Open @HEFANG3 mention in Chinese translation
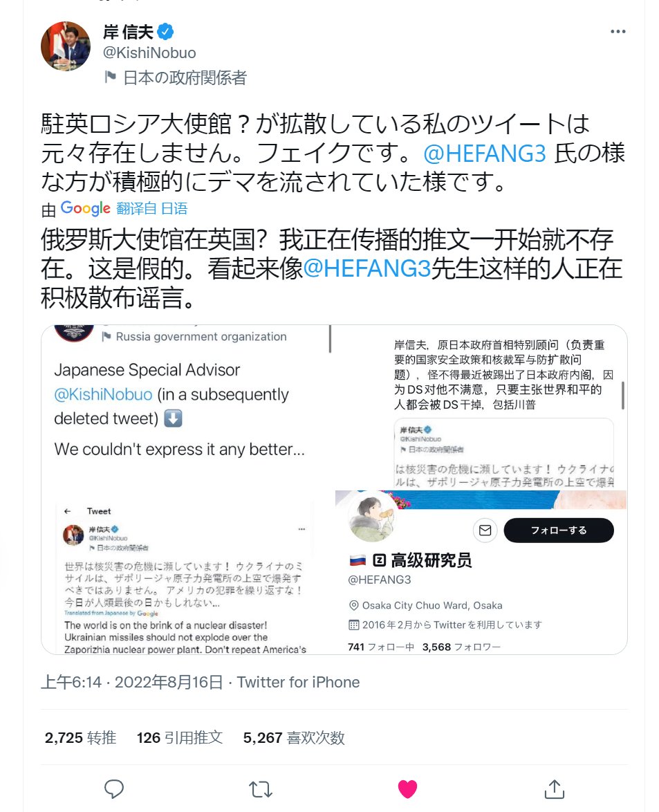Image resolution: width=659 pixels, height=812 pixels. (x=367, y=268)
